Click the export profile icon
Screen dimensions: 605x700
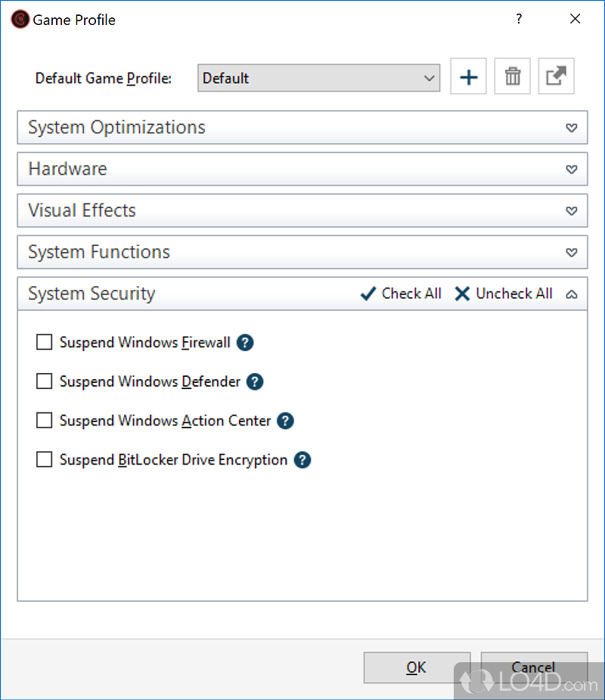click(x=556, y=77)
